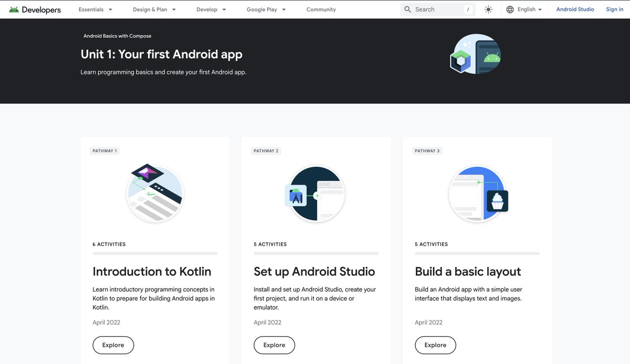The height and width of the screenshot is (364, 630).
Task: Click the 6 ACTIVITIES label
Action: tap(109, 244)
